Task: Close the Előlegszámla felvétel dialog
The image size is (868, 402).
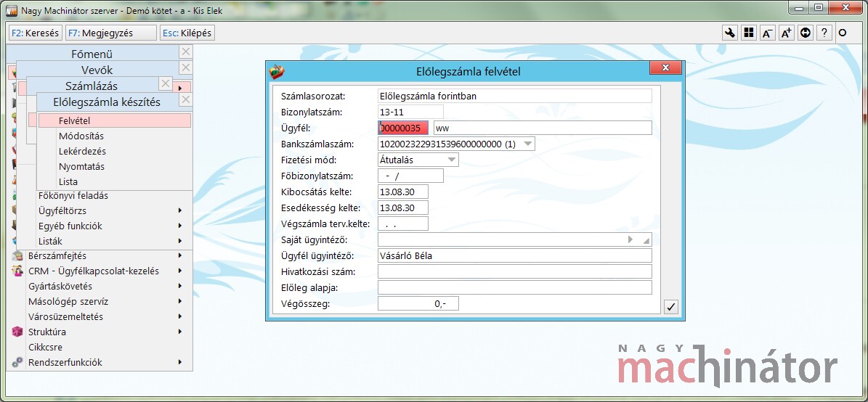Action: coord(665,67)
